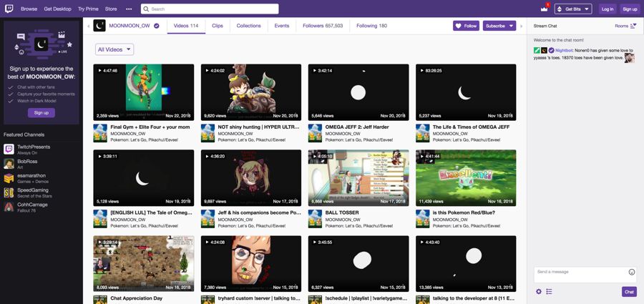This screenshot has width=644, height=304.
Task: Click right arrow beside Subscribe button
Action: point(522,26)
